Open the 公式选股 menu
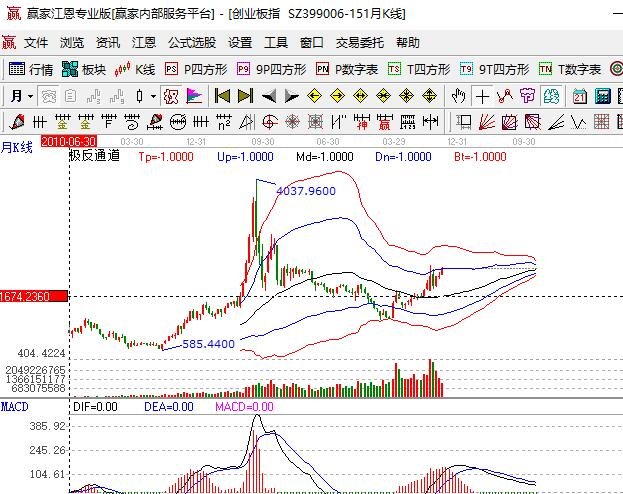The width and height of the screenshot is (623, 494). [x=192, y=43]
